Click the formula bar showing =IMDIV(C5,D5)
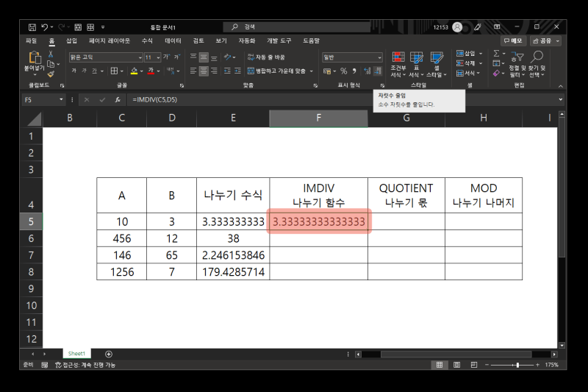 point(341,99)
